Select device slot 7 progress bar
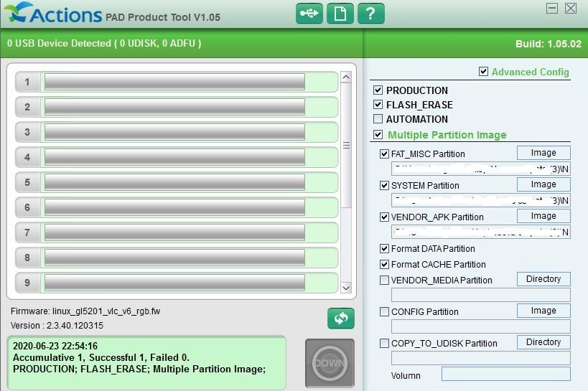The width and height of the screenshot is (588, 391). (174, 232)
